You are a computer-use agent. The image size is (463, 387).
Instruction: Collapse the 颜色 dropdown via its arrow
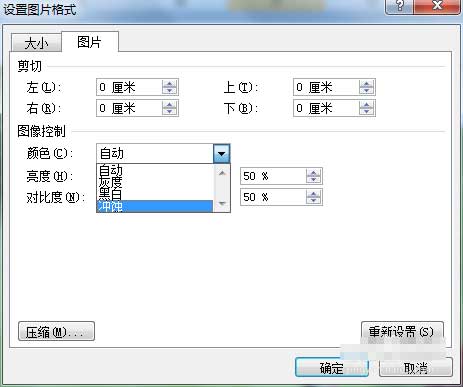click(221, 153)
